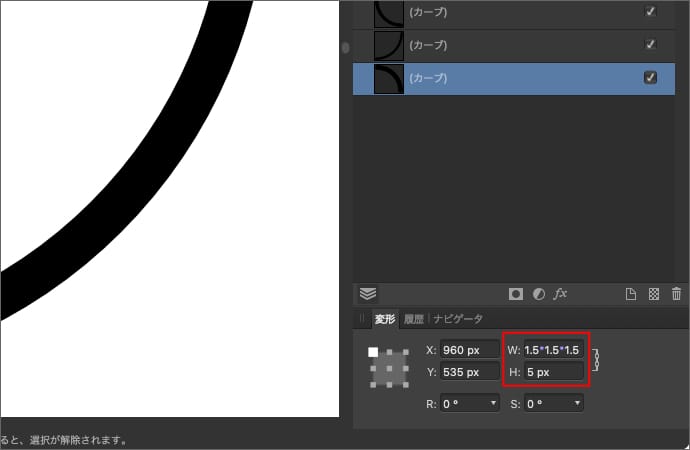Open the shear S value dropdown
Viewport: 690px width, 450px height.
click(578, 403)
